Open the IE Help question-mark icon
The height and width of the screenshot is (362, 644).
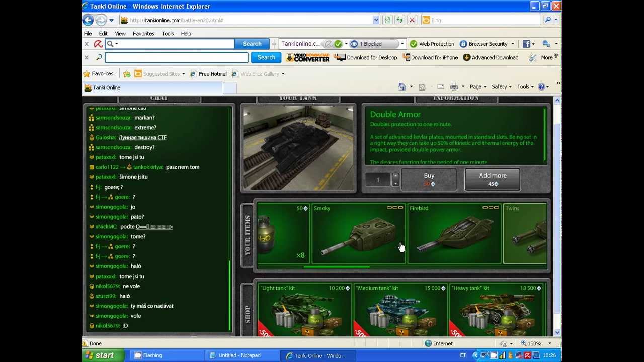point(541,87)
